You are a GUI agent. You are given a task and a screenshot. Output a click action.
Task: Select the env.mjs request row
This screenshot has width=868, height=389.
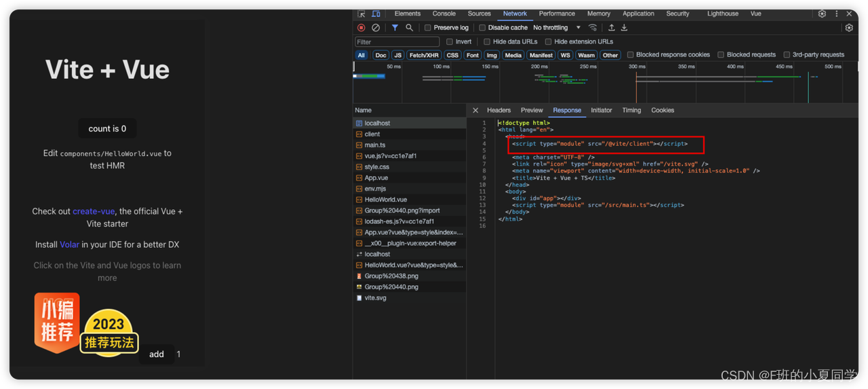(410, 189)
